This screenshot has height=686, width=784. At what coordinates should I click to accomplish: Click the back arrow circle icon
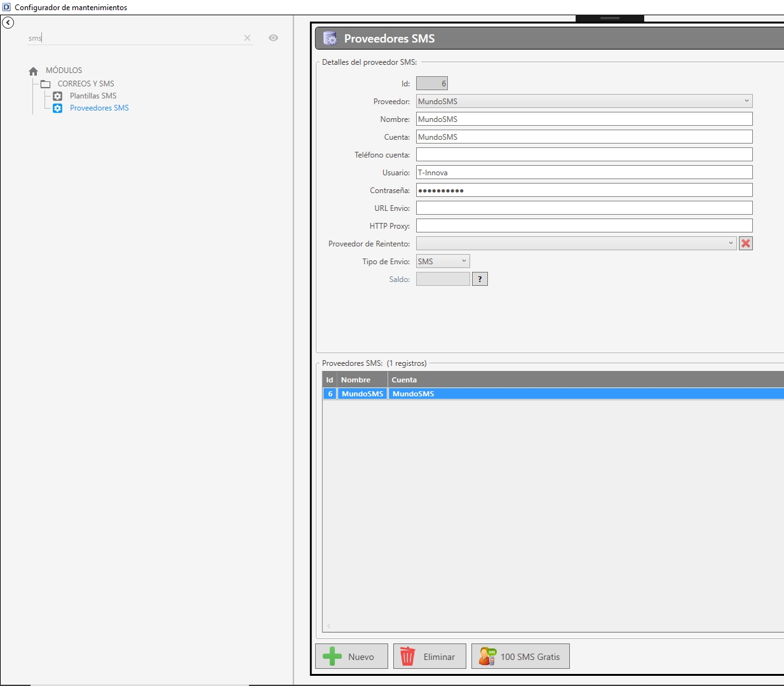[8, 23]
